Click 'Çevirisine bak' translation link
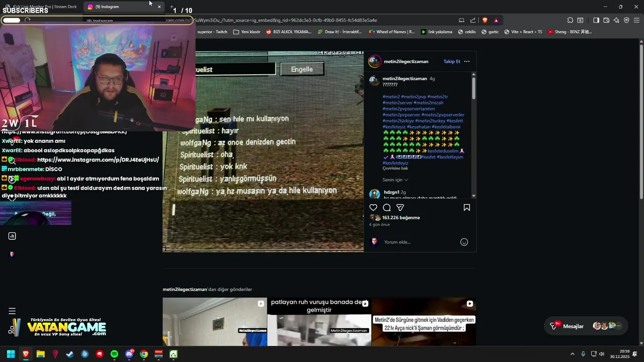Image resolution: width=644 pixels, height=362 pixels. pyautogui.click(x=395, y=168)
